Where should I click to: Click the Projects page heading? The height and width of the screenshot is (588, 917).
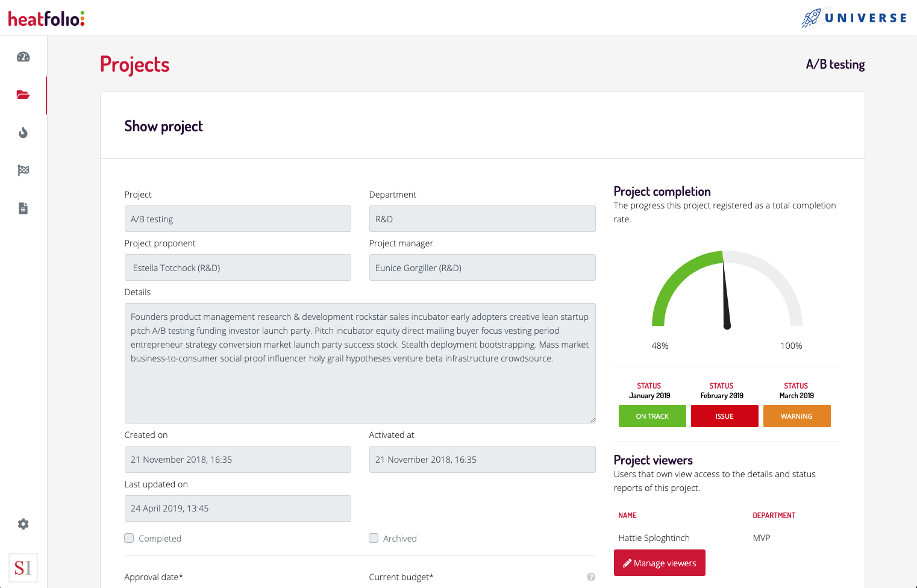134,64
